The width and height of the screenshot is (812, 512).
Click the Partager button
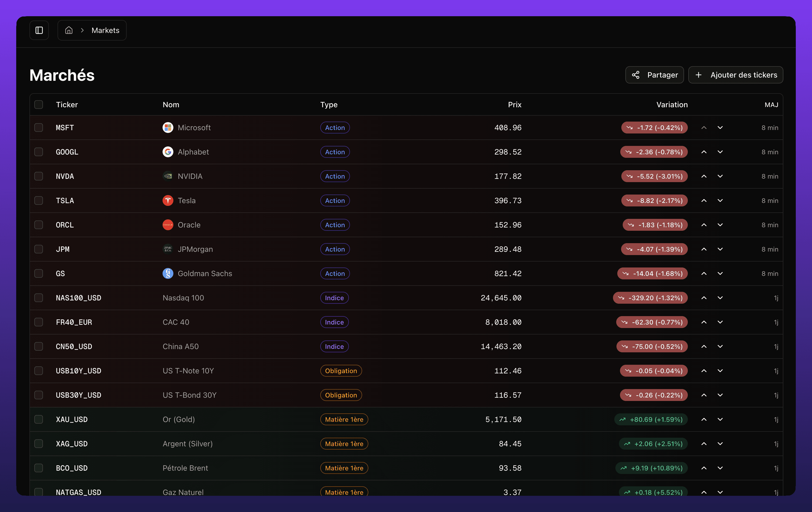point(654,75)
